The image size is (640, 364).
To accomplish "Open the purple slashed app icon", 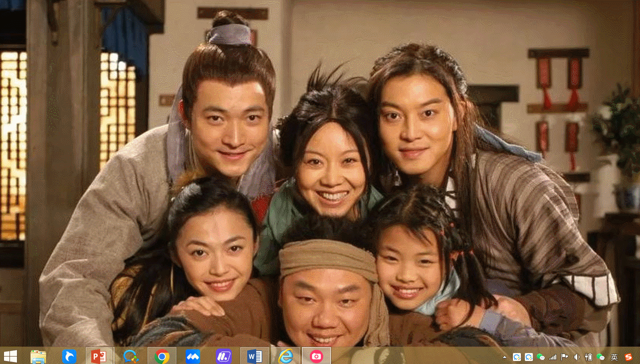I will coord(224,356).
